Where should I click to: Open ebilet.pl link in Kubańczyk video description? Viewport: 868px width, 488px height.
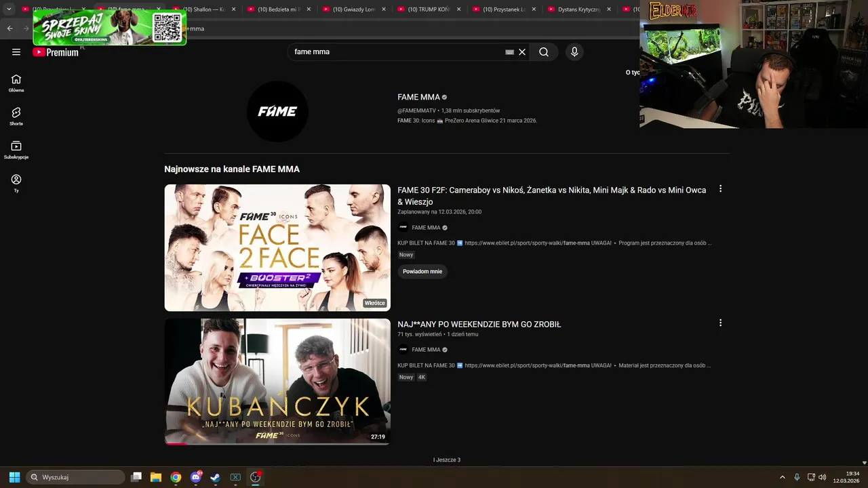(527, 365)
